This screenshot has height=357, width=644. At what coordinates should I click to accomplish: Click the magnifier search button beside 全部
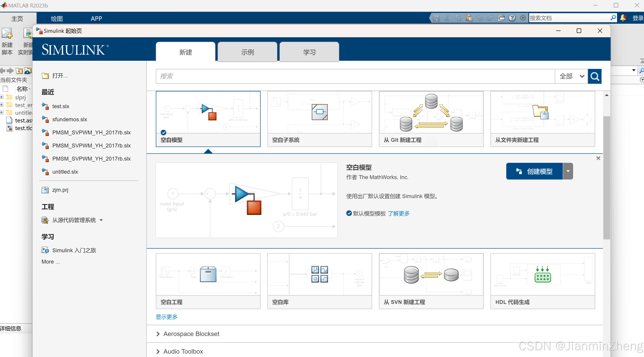click(594, 76)
